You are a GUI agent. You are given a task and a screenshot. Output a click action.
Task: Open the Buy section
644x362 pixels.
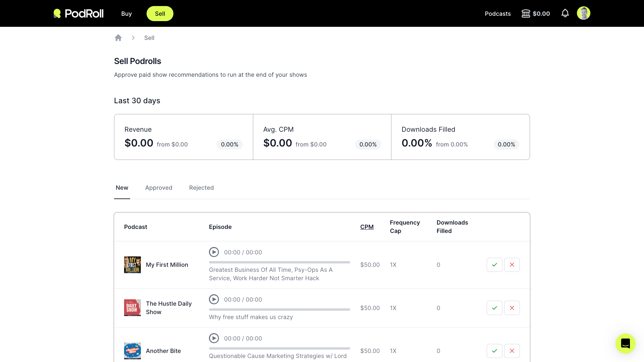tap(126, 14)
